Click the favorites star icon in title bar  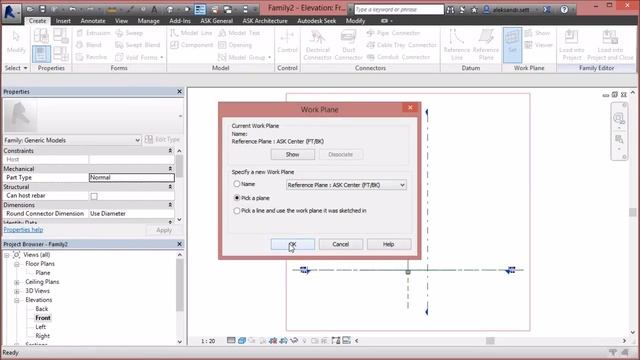tap(474, 10)
